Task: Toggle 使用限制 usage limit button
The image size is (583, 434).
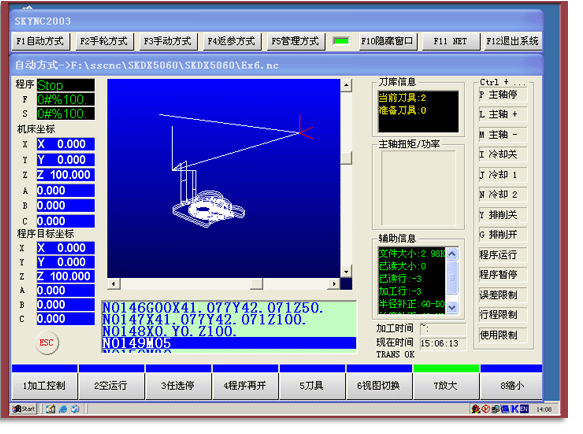Action: pyautogui.click(x=502, y=335)
